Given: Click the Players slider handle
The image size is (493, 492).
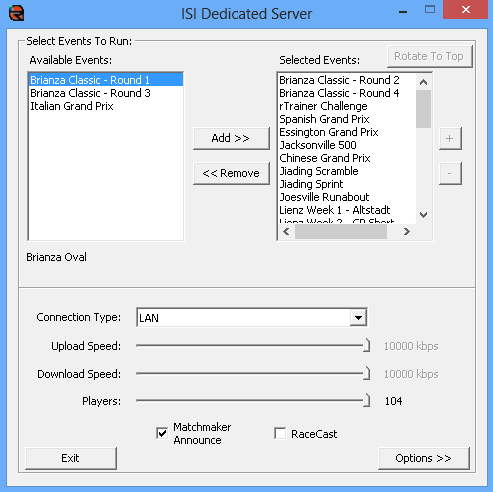Looking at the screenshot, I should coord(366,400).
